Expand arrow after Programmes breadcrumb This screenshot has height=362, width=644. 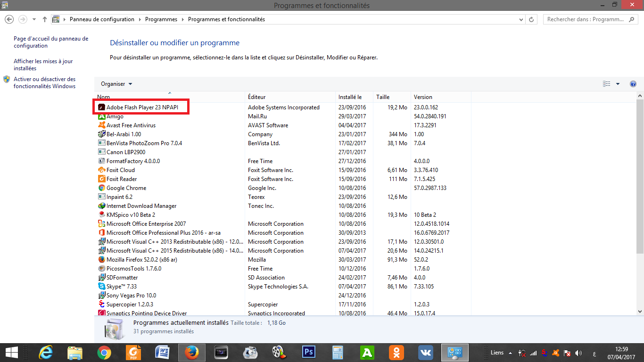point(182,19)
